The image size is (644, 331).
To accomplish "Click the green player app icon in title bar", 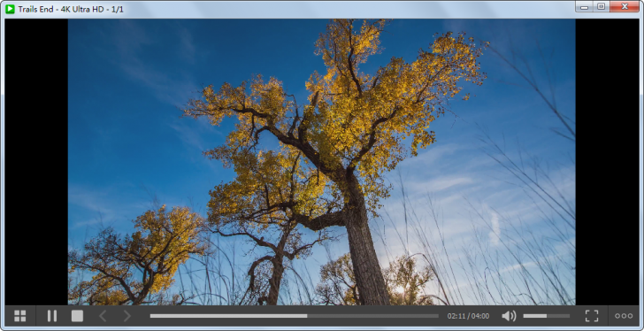I will tap(10, 9).
